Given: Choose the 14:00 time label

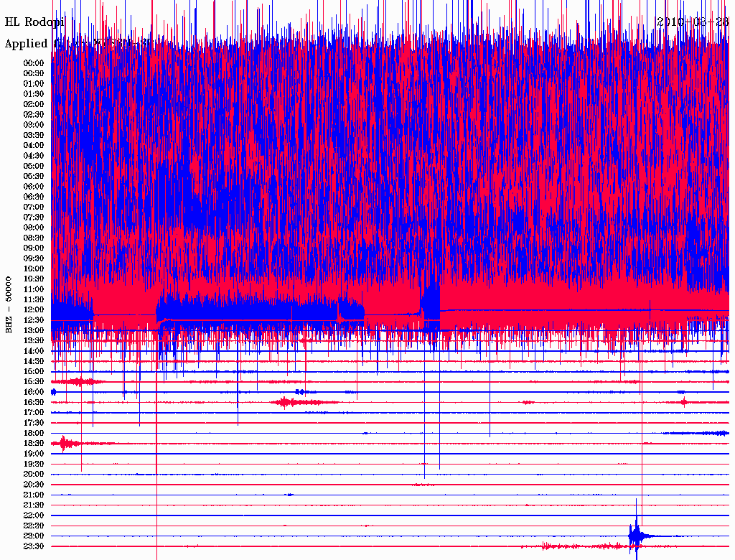Looking at the screenshot, I should click(34, 351).
